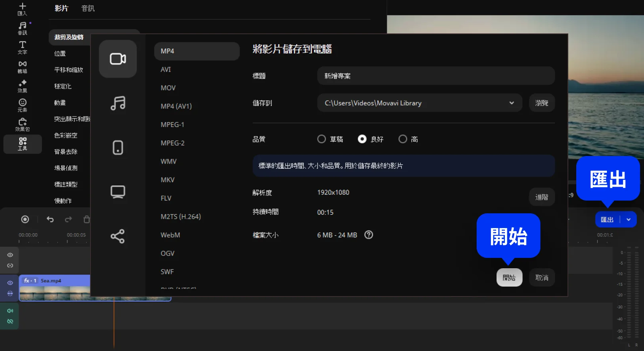Select the 高 high quality radio button
Viewport: 644px width, 351px height.
[x=403, y=139]
